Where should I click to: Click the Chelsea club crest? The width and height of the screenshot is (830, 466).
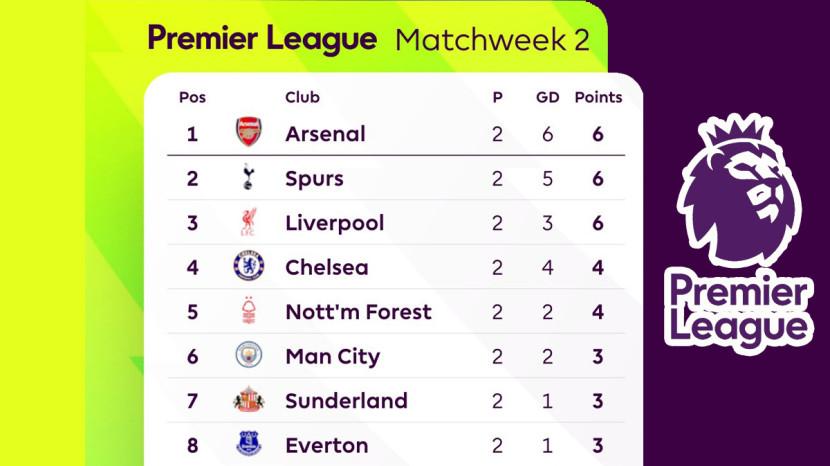click(248, 267)
